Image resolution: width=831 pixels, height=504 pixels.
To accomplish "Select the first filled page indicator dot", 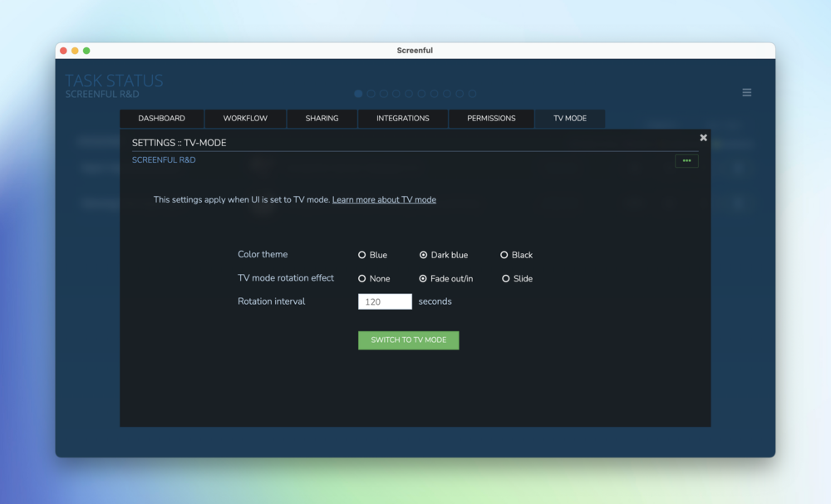I will pos(358,94).
